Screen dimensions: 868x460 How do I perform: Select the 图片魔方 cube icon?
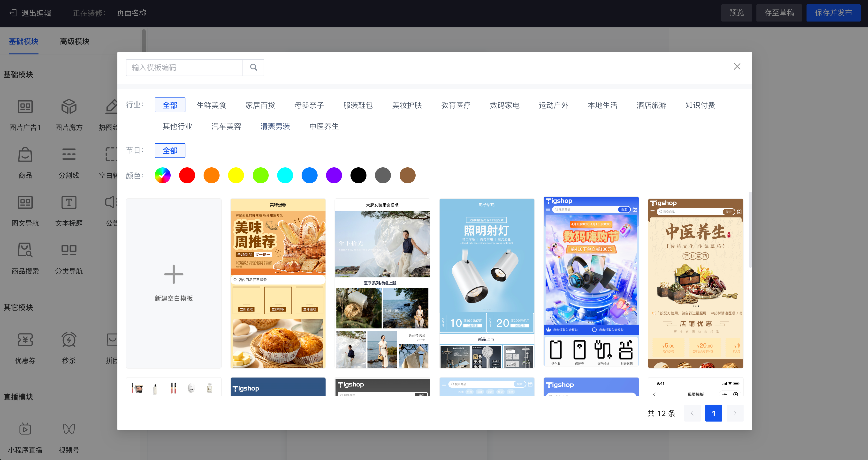click(69, 107)
